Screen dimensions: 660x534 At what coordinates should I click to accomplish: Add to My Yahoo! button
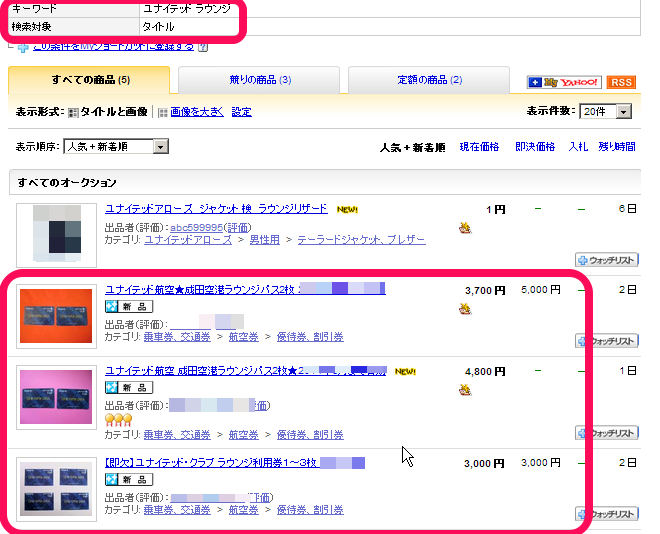click(564, 82)
